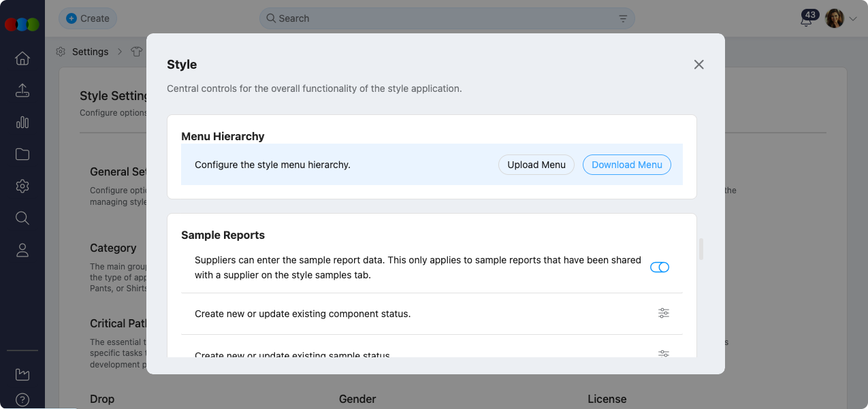868x409 pixels.
Task: Open the folder icon in sidebar
Action: pyautogui.click(x=22, y=154)
